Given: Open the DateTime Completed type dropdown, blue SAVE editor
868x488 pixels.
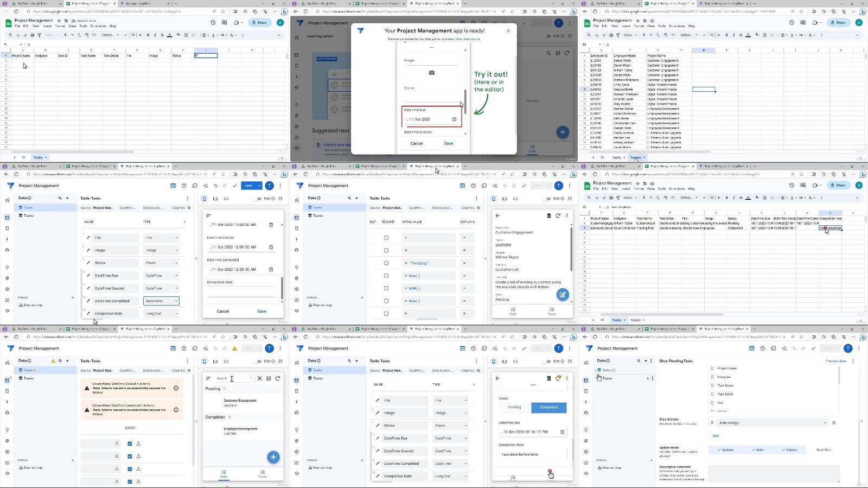Looking at the screenshot, I should click(x=161, y=301).
